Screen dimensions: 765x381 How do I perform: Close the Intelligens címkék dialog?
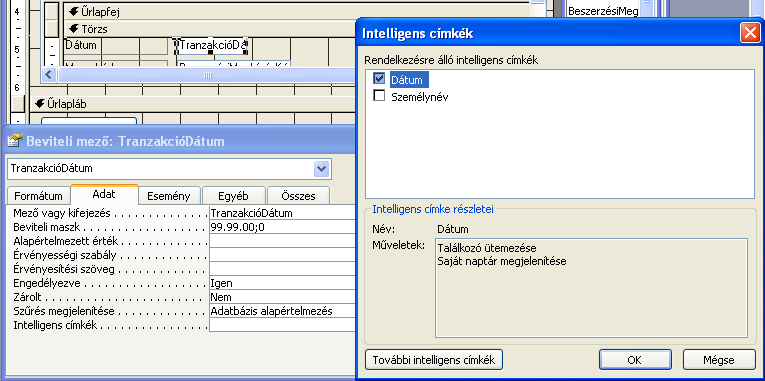[749, 33]
